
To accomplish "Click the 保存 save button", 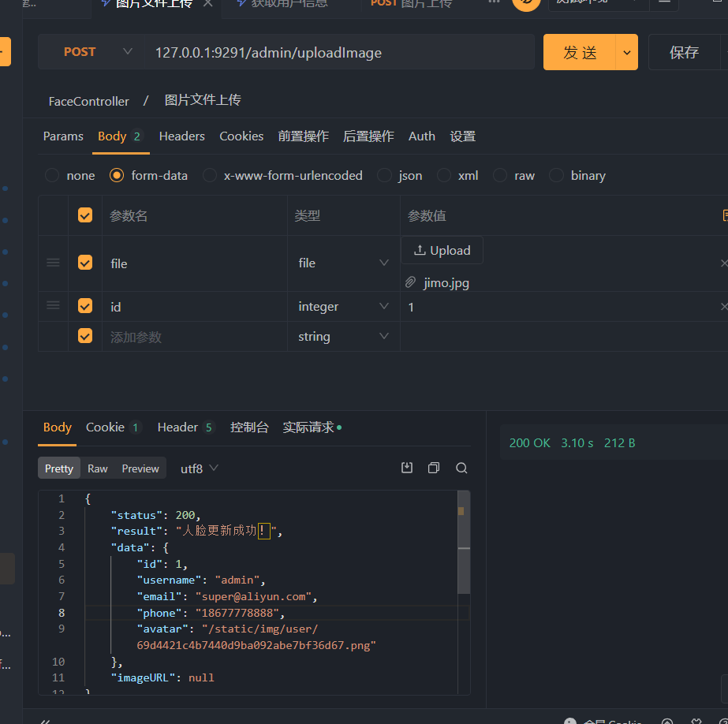I will (684, 52).
